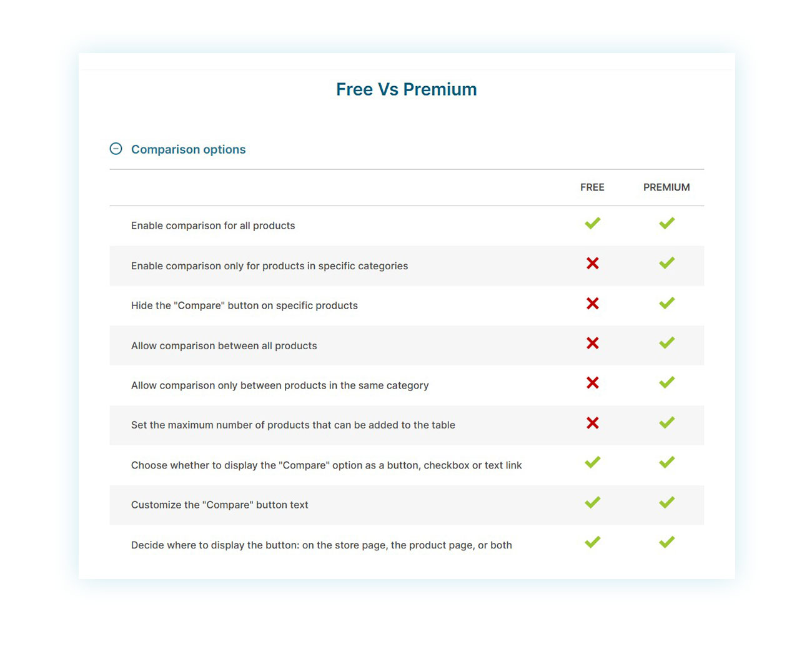
Task: Select the Enable comparison for all products row label
Action: (x=212, y=225)
